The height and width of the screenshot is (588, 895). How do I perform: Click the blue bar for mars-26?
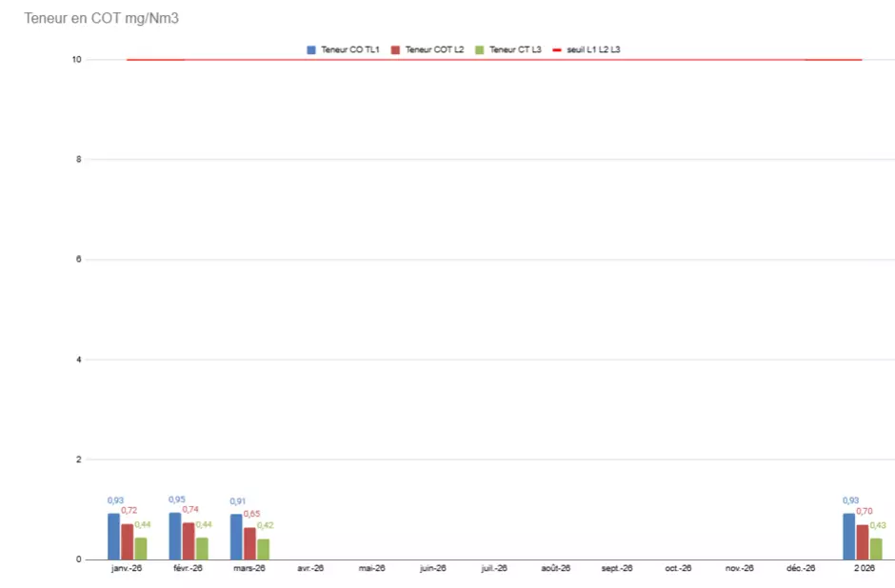[x=236, y=537]
